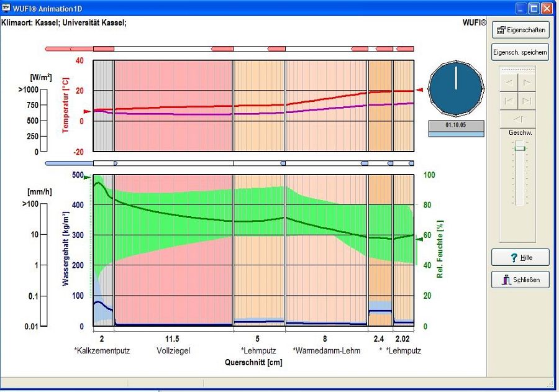Image resolution: width=559 pixels, height=392 pixels.
Task: Open Hilfe with the question mark button
Action: click(520, 257)
